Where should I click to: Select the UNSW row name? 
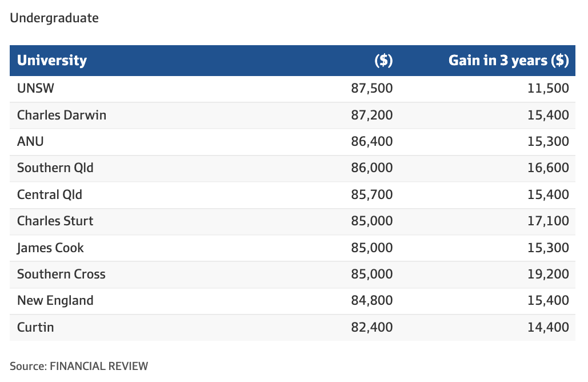pyautogui.click(x=35, y=89)
